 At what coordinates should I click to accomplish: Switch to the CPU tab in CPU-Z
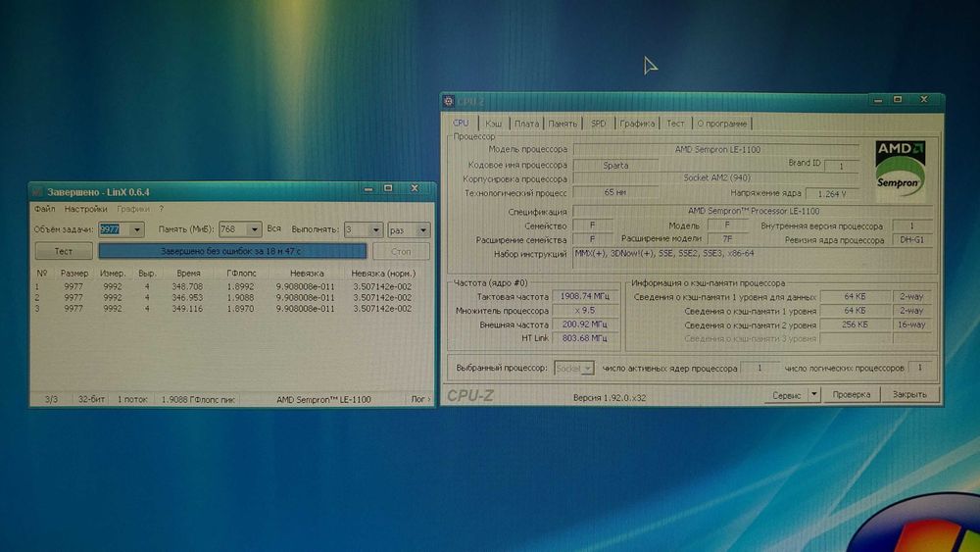tap(461, 123)
